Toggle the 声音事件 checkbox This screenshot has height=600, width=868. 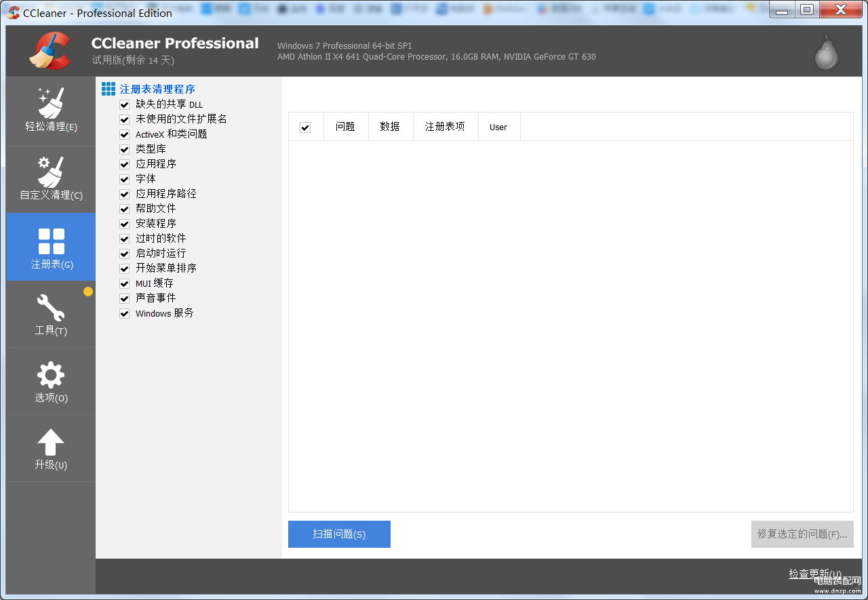tap(124, 298)
